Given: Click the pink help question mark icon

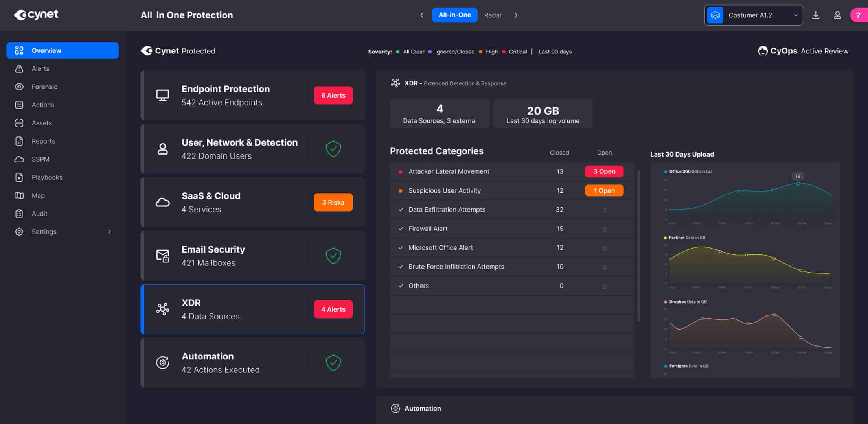Looking at the screenshot, I should [x=858, y=15].
